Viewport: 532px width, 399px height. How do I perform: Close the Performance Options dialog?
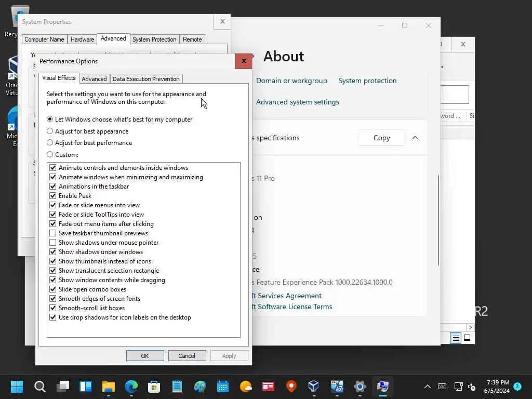(x=243, y=61)
